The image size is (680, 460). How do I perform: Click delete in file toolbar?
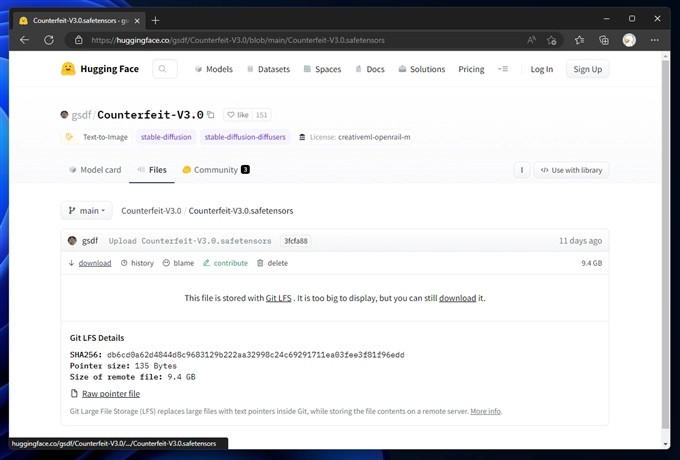point(272,263)
